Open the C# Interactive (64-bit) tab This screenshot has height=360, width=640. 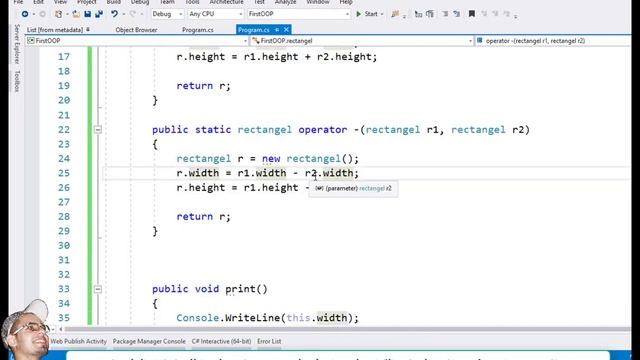click(221, 341)
